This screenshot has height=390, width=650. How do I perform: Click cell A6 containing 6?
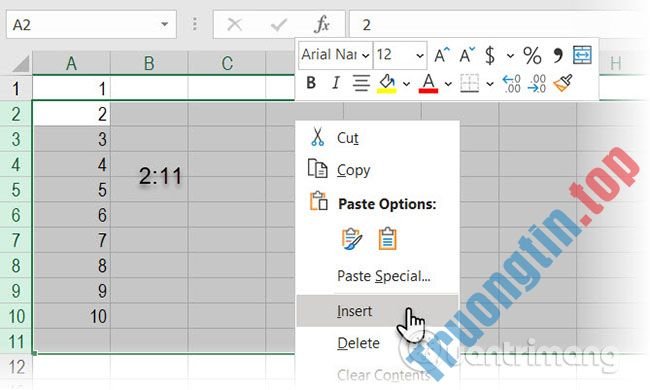71,215
